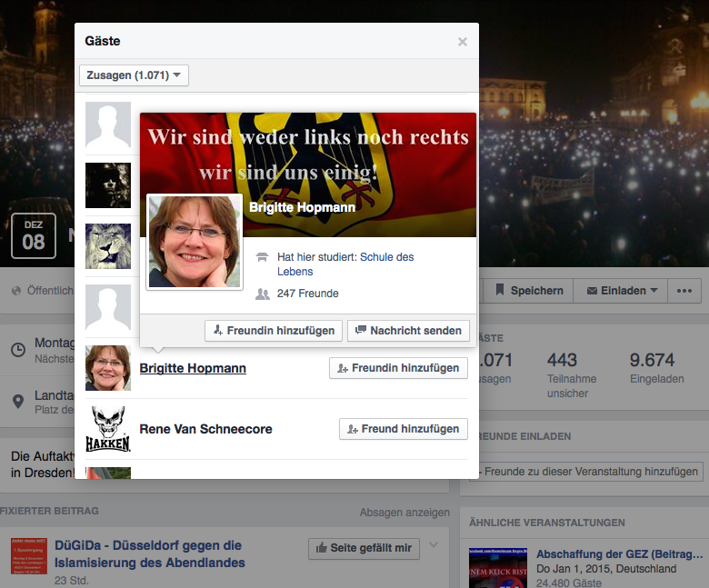The image size is (709, 588).
Task: Add Rene Van Schneecore with Freund hinzufügen
Action: coord(404,429)
